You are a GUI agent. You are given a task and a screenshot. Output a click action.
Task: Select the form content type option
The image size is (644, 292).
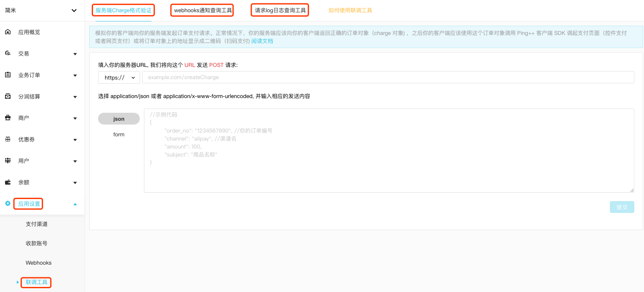click(119, 135)
